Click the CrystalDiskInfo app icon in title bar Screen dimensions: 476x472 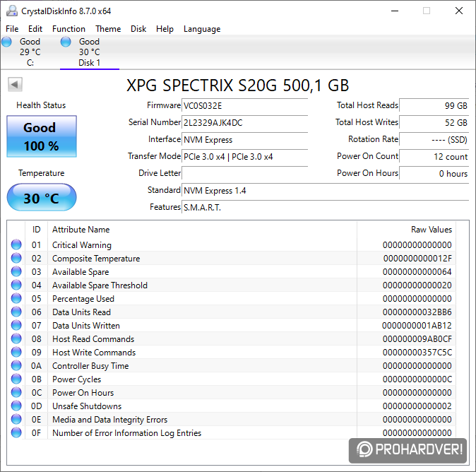coord(12,11)
